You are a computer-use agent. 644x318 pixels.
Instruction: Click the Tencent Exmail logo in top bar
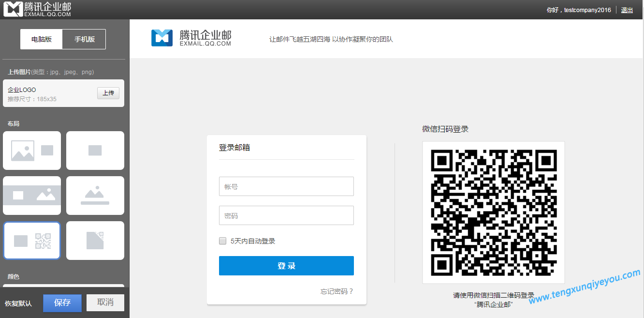(x=38, y=9)
